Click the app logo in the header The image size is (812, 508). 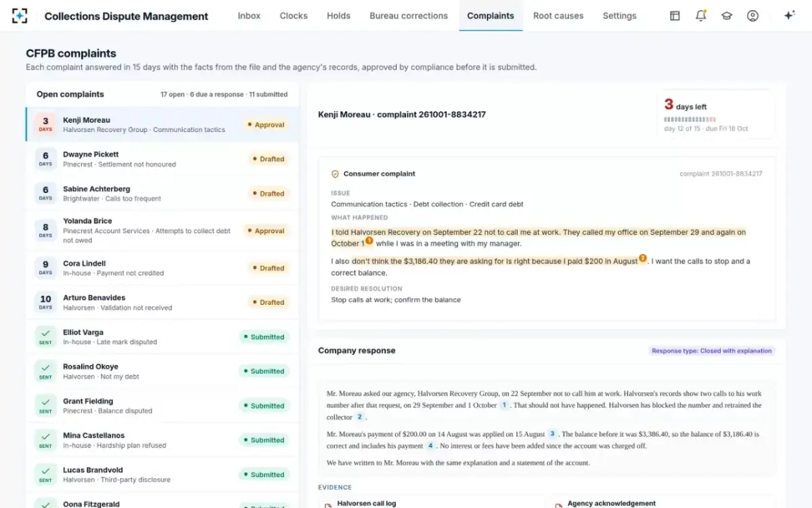pyautogui.click(x=20, y=16)
